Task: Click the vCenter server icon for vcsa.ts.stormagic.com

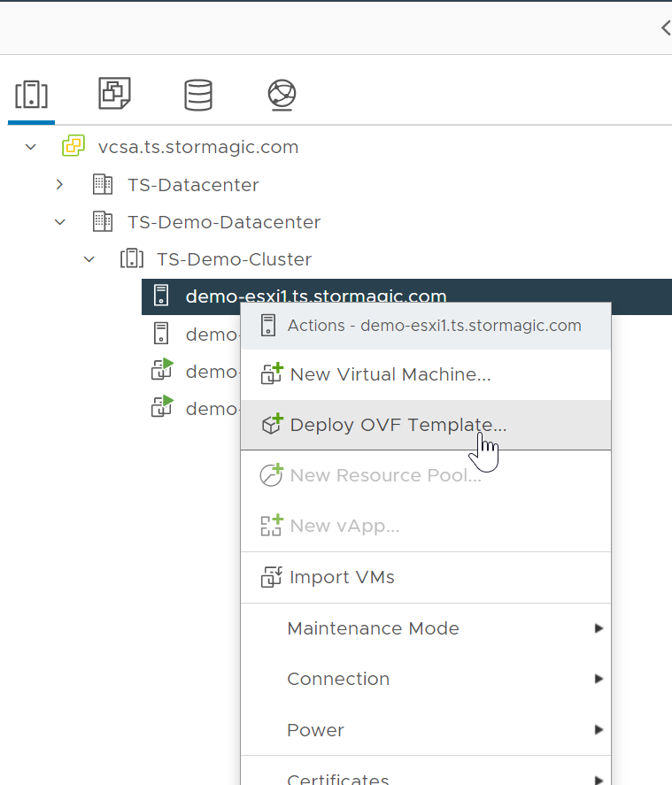Action: coord(73,146)
